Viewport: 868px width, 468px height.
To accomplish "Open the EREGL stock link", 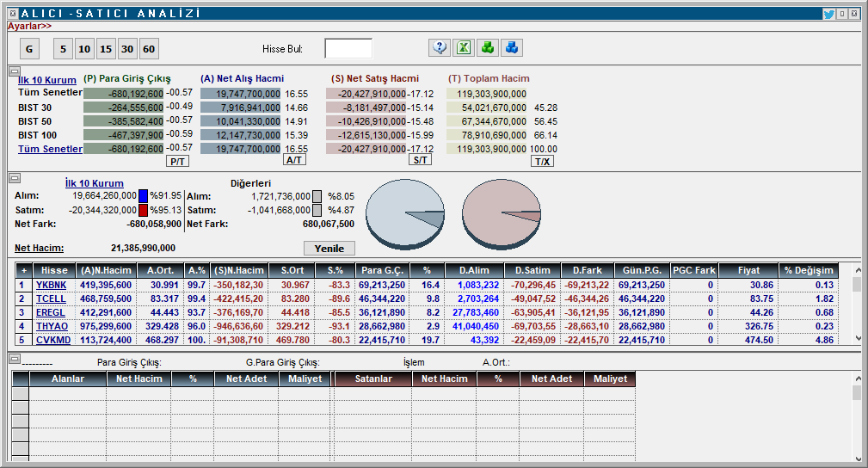I will (51, 312).
